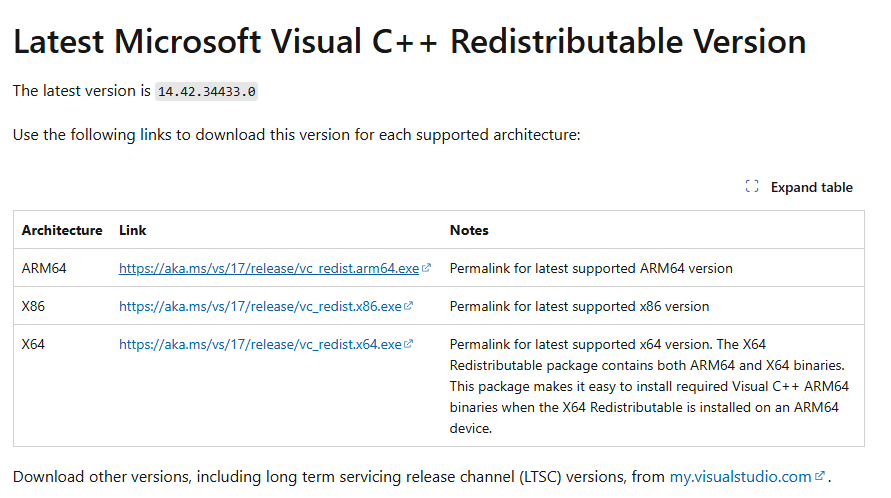Open the vc_redist.x64.exe download link
The width and height of the screenshot is (891, 498).
point(260,344)
